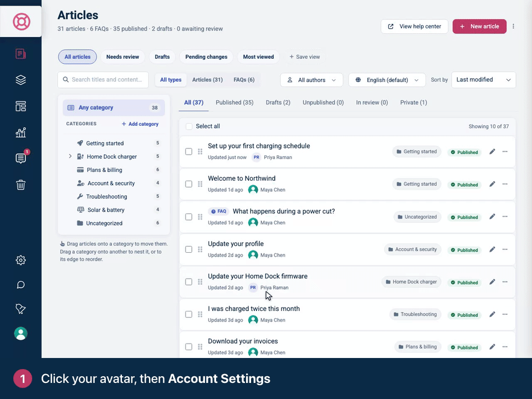Click your user avatar in the sidebar
532x399 pixels.
21,334
